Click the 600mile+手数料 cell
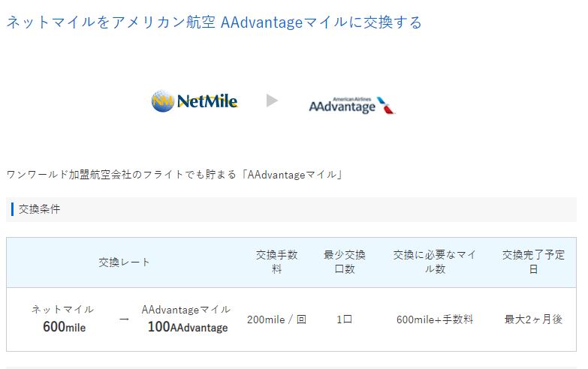 [435, 319]
